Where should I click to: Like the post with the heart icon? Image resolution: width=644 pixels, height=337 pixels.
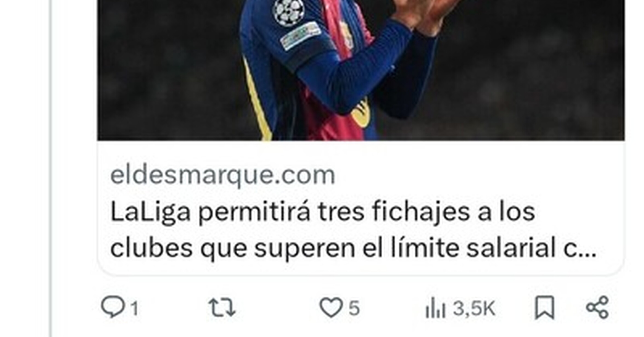click(331, 307)
